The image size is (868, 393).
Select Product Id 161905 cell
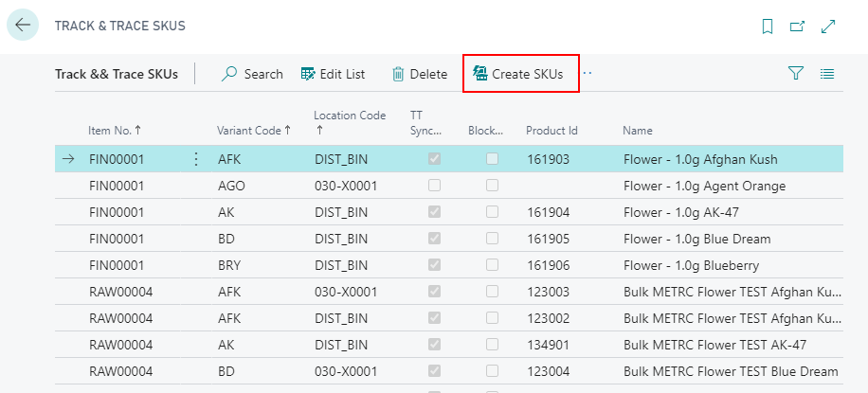tap(548, 239)
